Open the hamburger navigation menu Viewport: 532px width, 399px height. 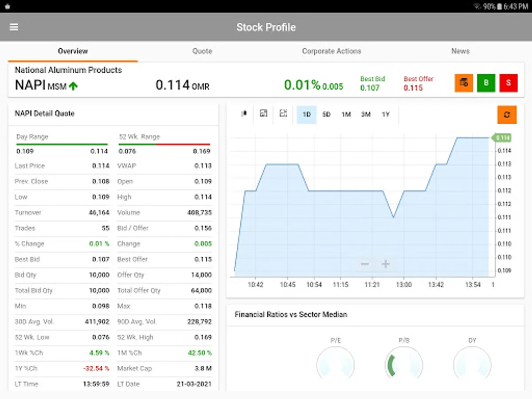[14, 27]
